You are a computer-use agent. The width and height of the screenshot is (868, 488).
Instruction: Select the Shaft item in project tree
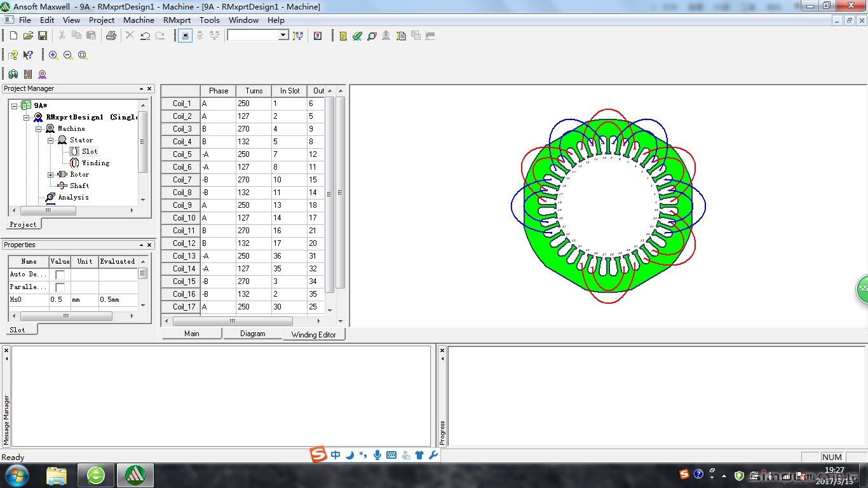(79, 186)
